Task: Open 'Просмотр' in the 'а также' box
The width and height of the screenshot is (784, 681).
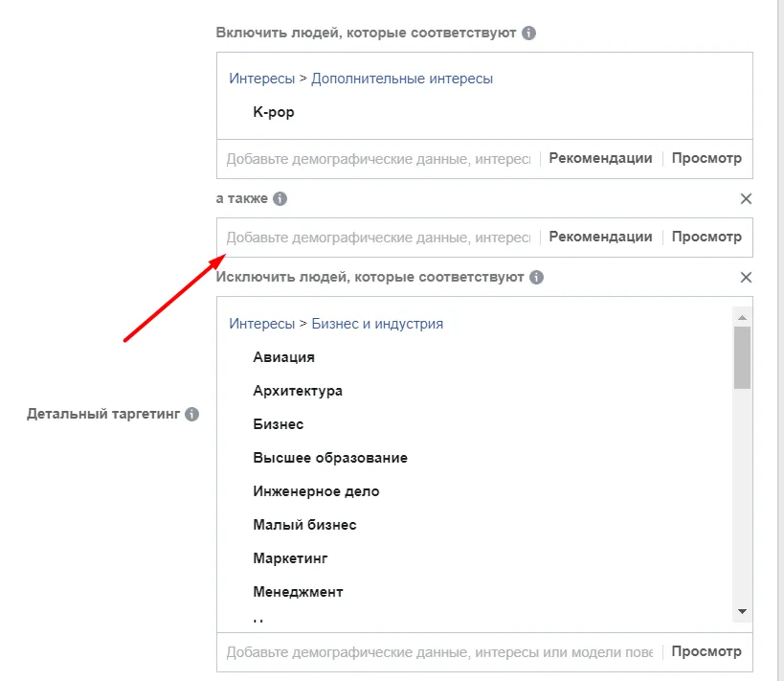Action: point(706,237)
